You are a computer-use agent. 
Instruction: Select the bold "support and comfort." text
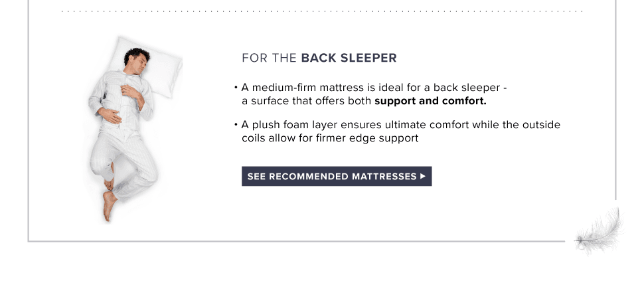[x=430, y=102]
